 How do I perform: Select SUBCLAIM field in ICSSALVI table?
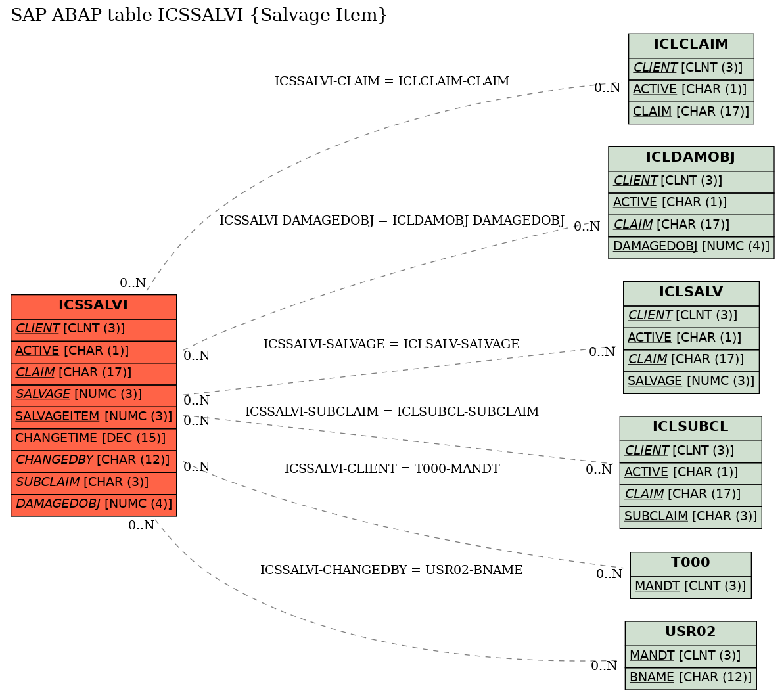(x=93, y=482)
